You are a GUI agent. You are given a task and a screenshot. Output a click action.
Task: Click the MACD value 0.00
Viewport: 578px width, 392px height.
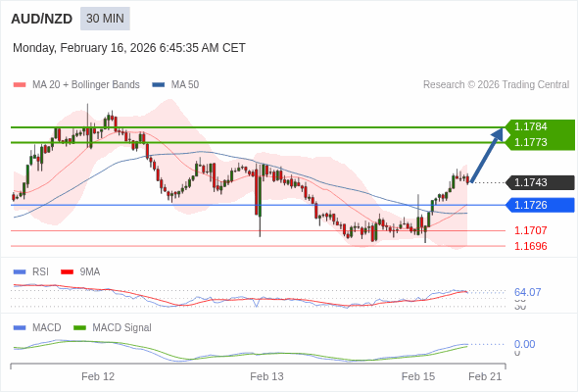524,344
